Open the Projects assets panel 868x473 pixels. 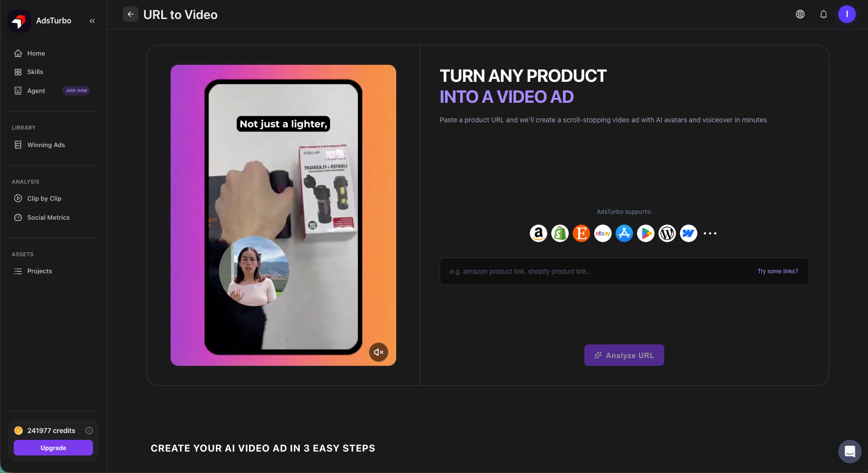tap(39, 271)
